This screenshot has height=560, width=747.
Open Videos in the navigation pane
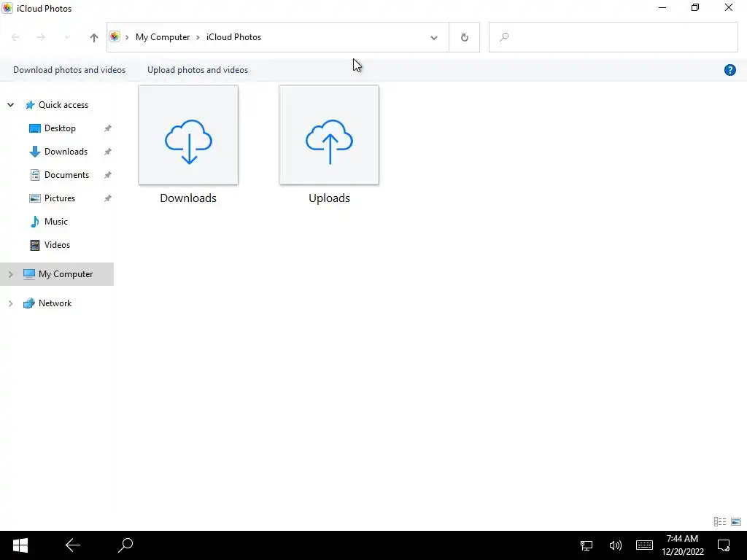pyautogui.click(x=57, y=245)
